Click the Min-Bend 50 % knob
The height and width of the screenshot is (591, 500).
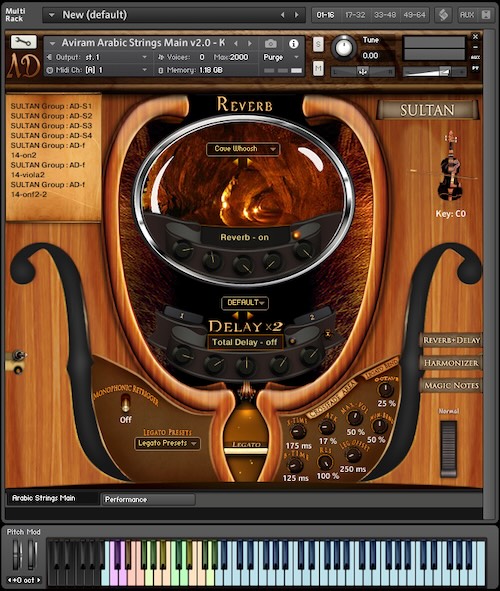(379, 426)
